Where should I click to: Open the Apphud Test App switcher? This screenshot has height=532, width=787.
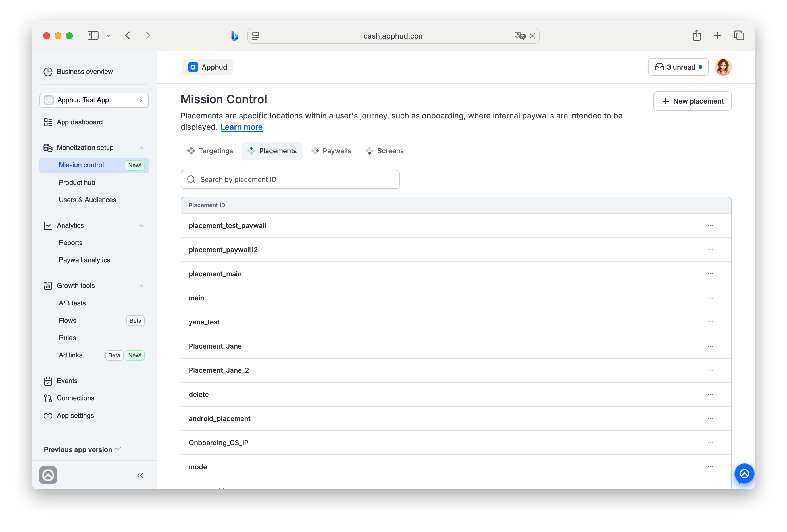(94, 100)
